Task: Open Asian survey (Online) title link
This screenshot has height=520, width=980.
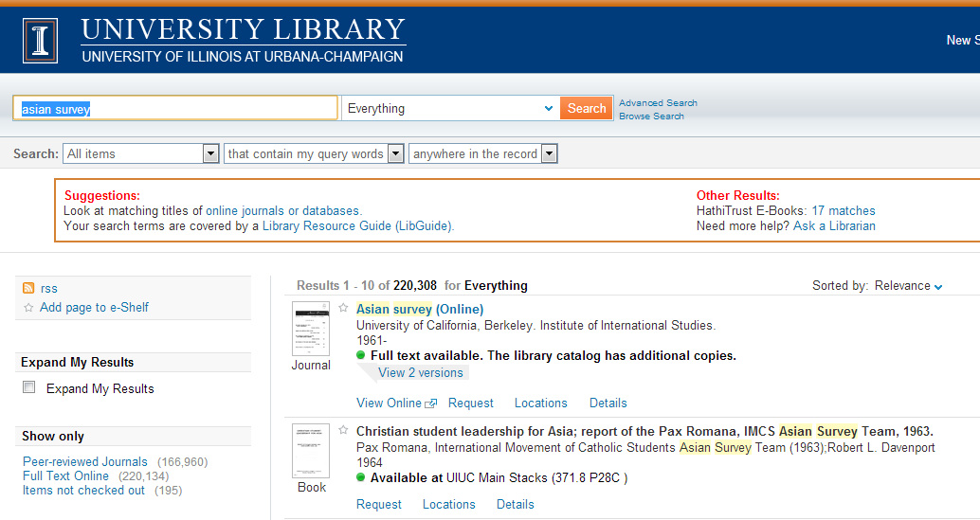Action: [419, 309]
